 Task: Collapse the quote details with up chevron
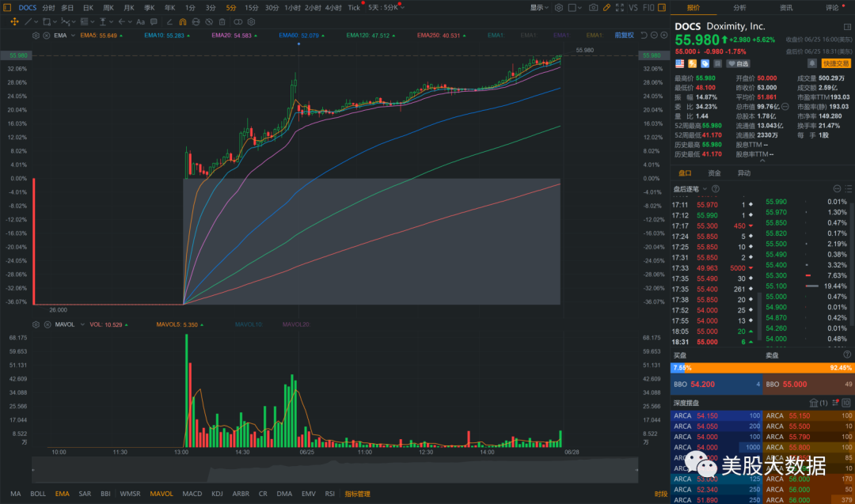[x=762, y=161]
